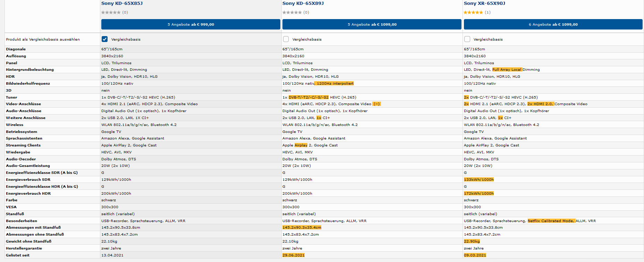Click the Gewicht ohne Standfuß row label

tap(28, 242)
